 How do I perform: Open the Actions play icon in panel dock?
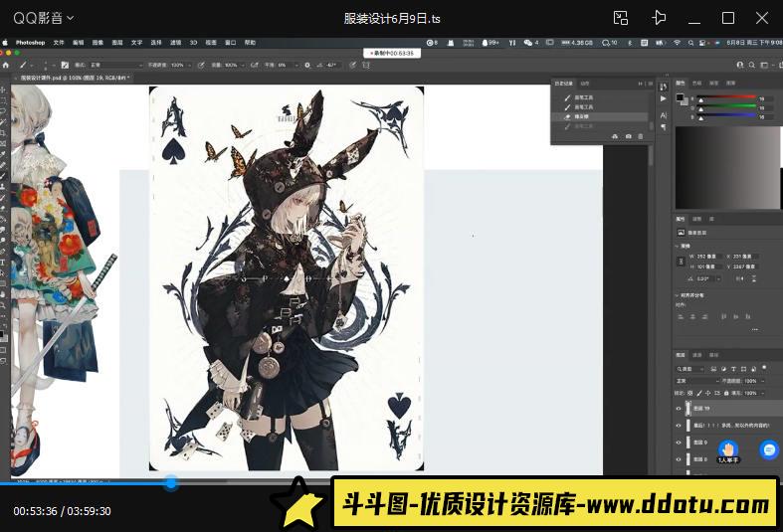(x=664, y=99)
